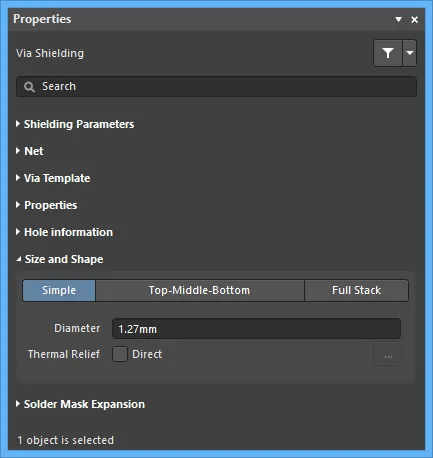433x458 pixels.
Task: Click the Via Shielding object label
Action: click(x=50, y=53)
